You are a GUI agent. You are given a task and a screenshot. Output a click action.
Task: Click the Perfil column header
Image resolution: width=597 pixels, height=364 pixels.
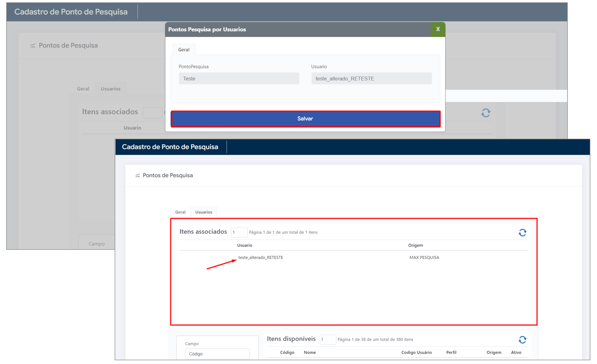451,352
